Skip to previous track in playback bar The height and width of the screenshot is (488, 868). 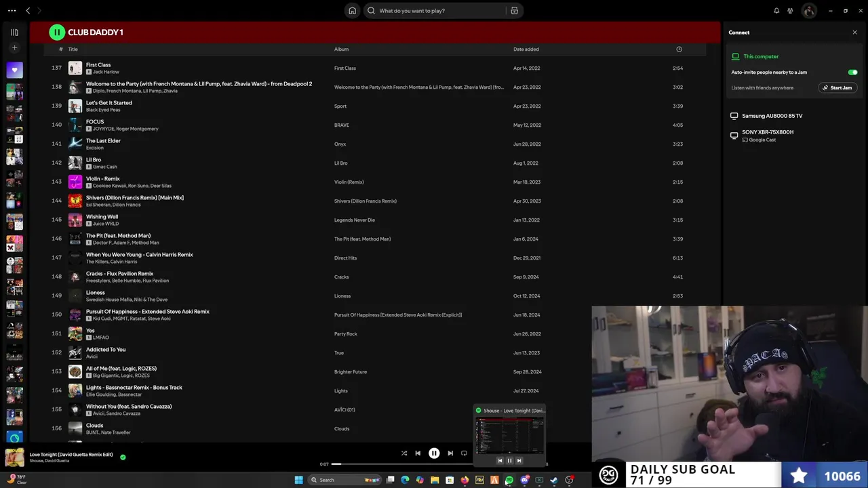coord(418,453)
